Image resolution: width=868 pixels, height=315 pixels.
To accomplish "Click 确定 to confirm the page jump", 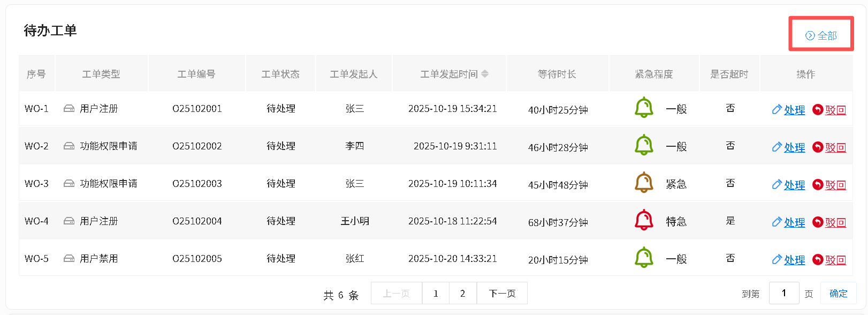I will click(839, 293).
